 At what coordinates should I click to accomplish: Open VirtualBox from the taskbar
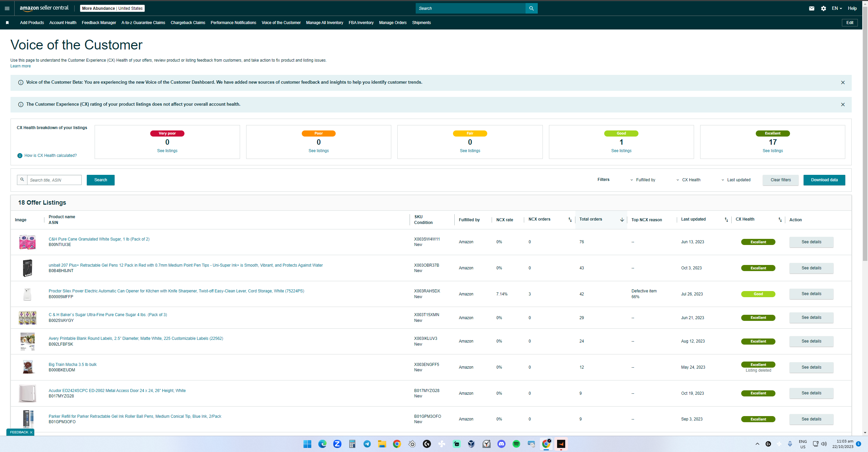(x=471, y=444)
